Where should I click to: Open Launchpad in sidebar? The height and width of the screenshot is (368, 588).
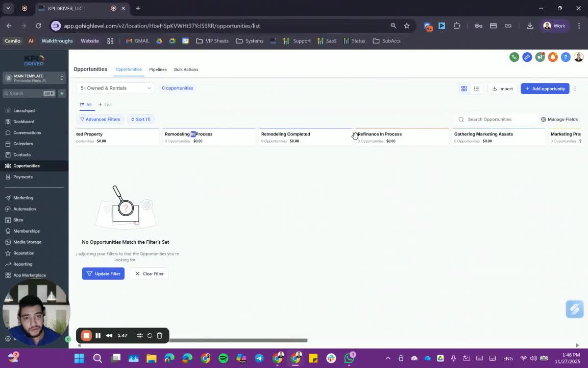pyautogui.click(x=24, y=111)
